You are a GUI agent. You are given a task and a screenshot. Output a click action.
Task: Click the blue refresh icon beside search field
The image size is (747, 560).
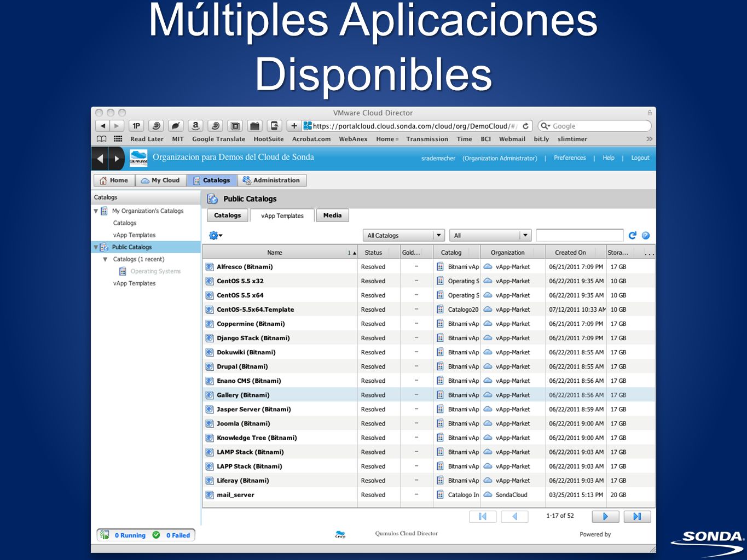632,235
